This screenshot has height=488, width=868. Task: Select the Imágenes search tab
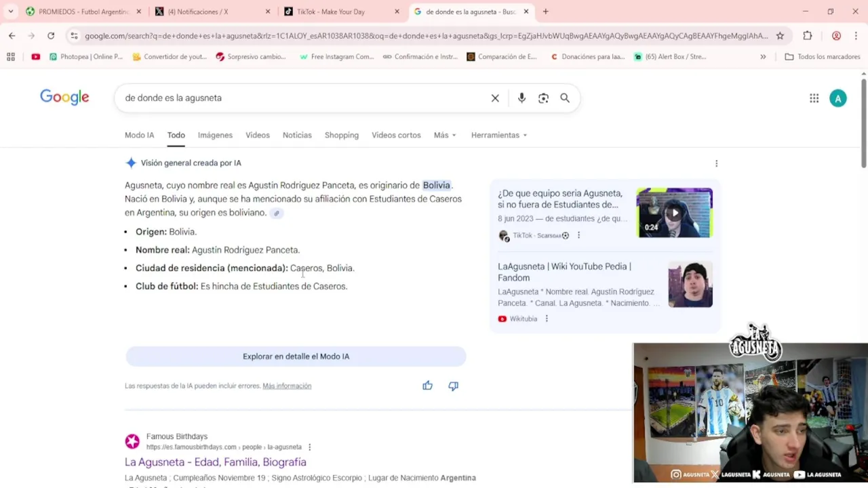click(x=215, y=136)
